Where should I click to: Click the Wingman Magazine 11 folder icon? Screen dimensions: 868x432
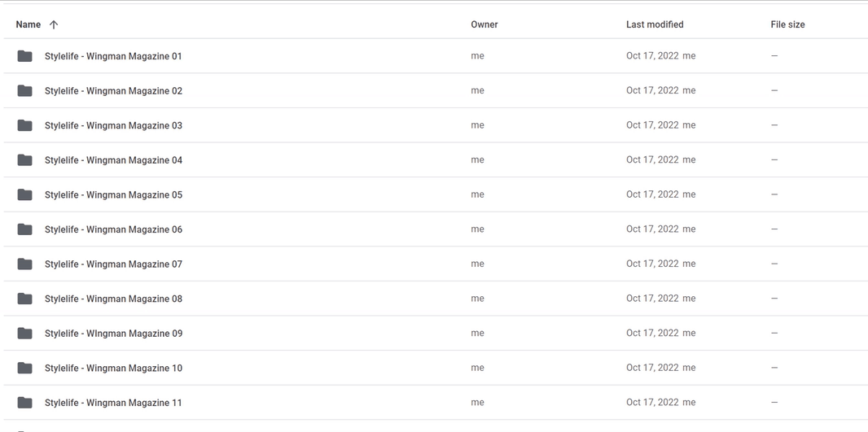pyautogui.click(x=25, y=403)
